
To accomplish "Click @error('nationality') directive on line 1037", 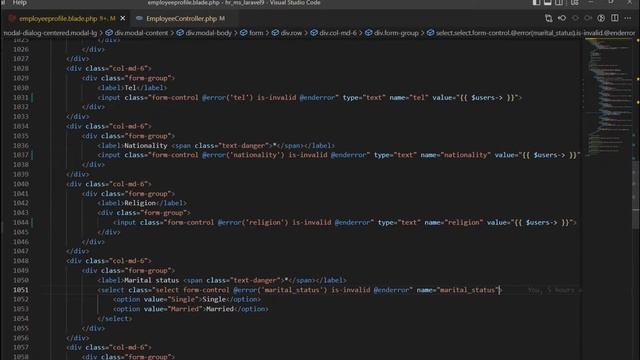I will [243, 155].
